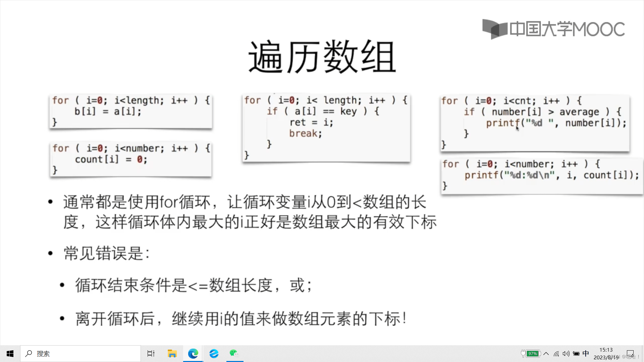
Task: Click the line if ( number[i] > average ) {
Action: (543, 112)
